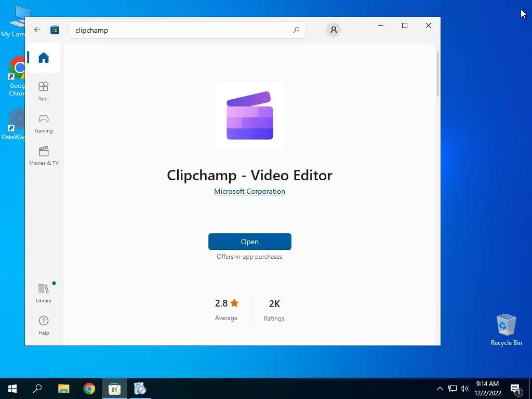
Task: Select the Recycle Bin desktop icon
Action: pyautogui.click(x=506, y=329)
